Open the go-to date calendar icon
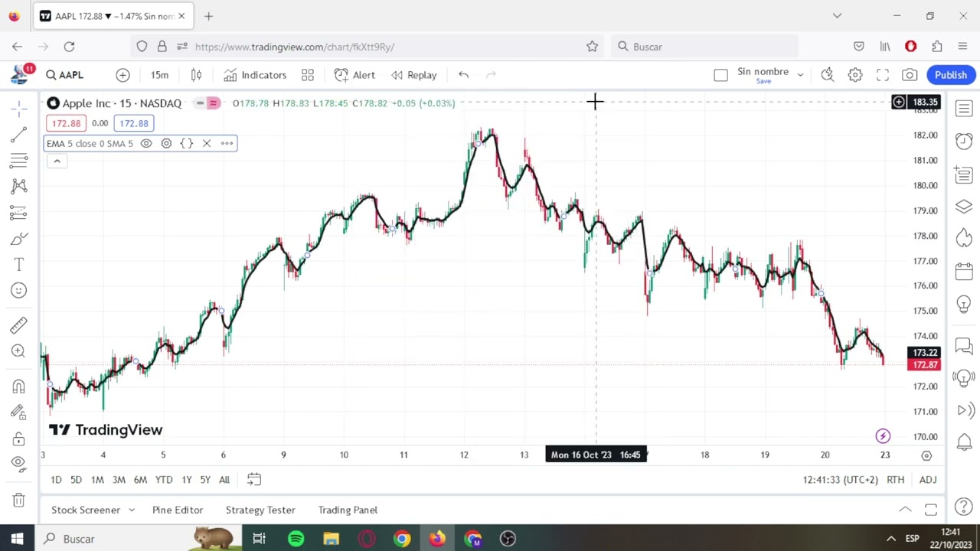 (x=254, y=480)
